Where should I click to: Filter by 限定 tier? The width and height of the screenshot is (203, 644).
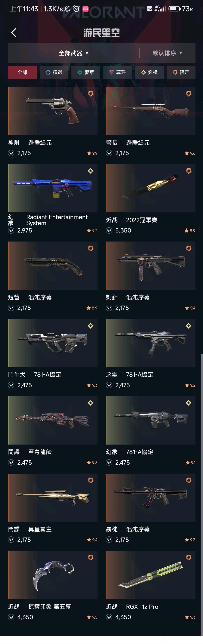[181, 72]
